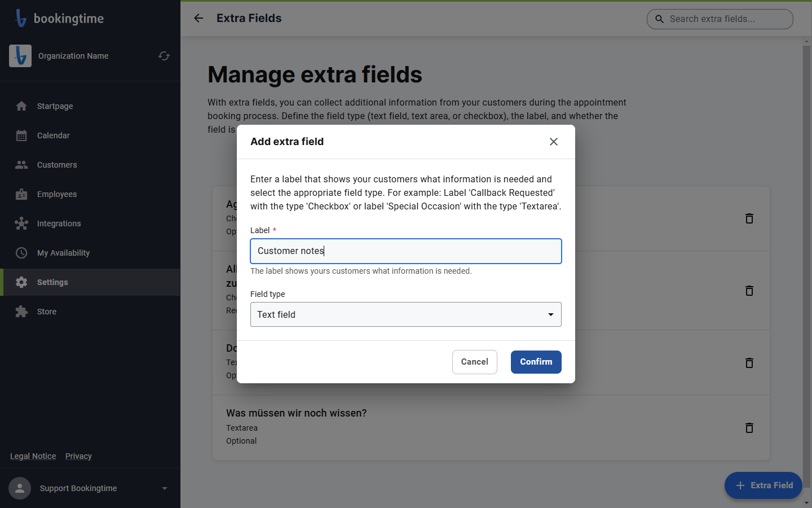The height and width of the screenshot is (508, 812).
Task: Open the Privacy link
Action: pos(78,456)
